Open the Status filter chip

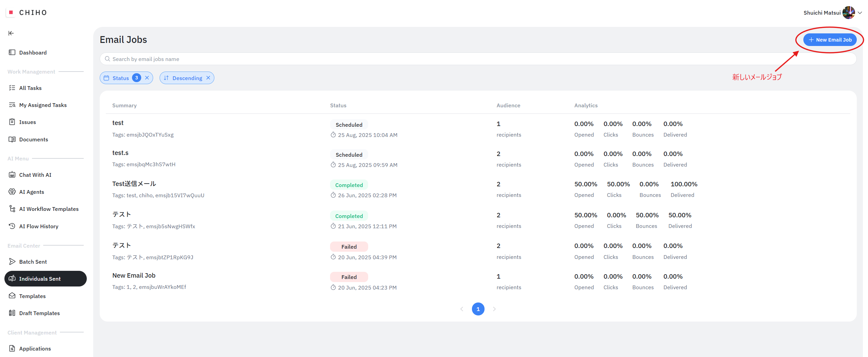pos(121,78)
